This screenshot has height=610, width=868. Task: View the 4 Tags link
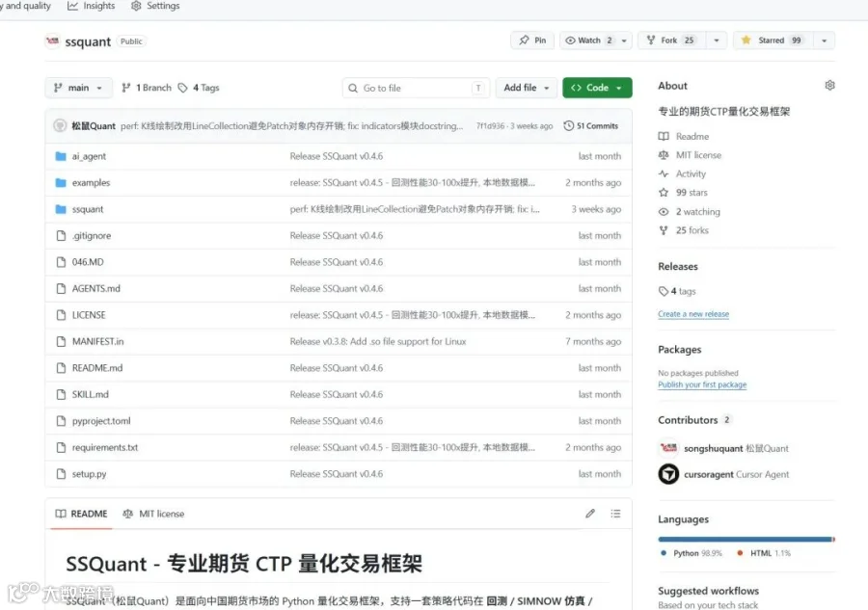coord(199,88)
